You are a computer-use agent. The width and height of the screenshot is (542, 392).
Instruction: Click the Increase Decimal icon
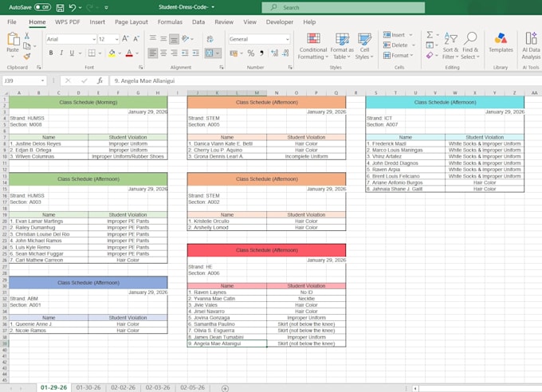(x=274, y=53)
